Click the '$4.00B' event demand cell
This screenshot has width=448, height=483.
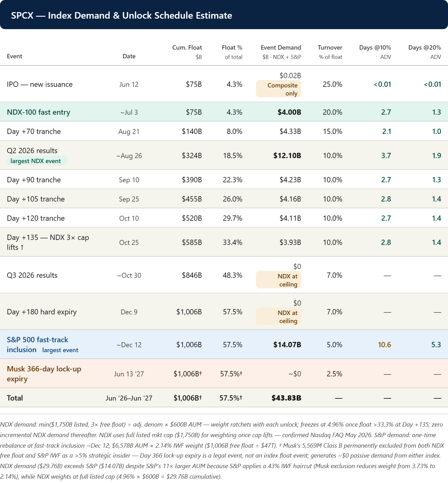click(289, 112)
